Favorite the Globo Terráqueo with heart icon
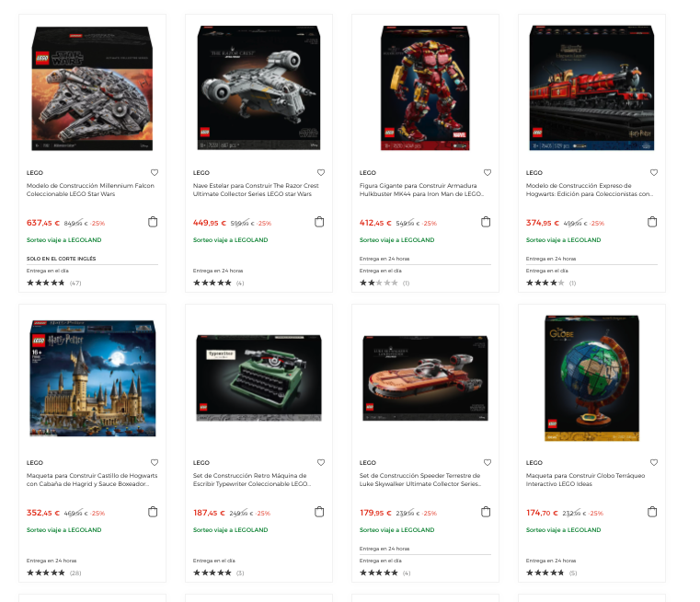700x602 pixels. coord(654,463)
